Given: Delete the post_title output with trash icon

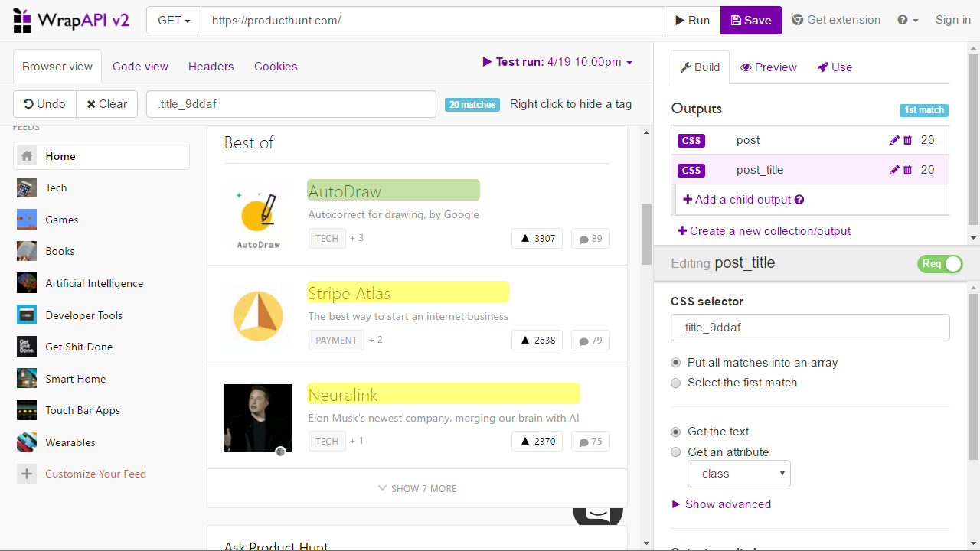Looking at the screenshot, I should (x=907, y=170).
